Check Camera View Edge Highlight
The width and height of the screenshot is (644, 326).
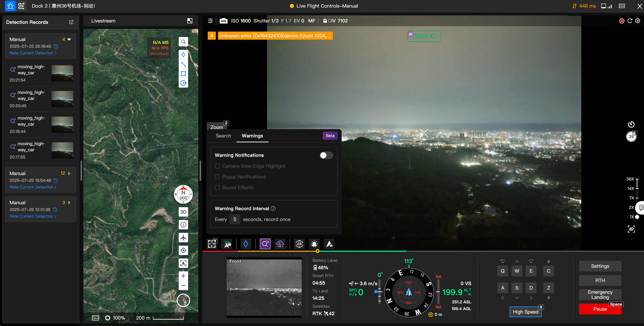click(x=217, y=166)
